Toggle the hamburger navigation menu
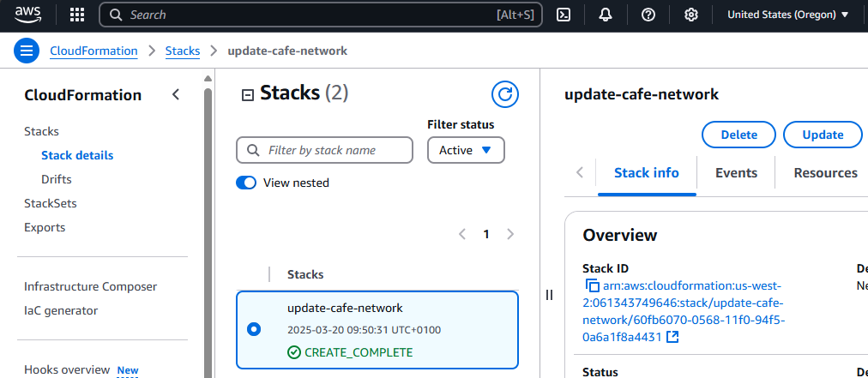Screen dimensions: 868x378 point(27,51)
